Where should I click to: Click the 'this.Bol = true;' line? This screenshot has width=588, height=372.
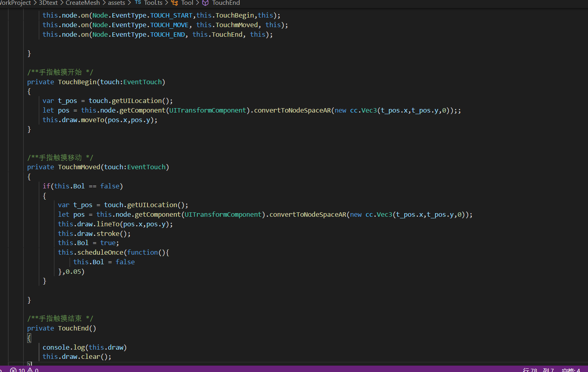click(88, 243)
